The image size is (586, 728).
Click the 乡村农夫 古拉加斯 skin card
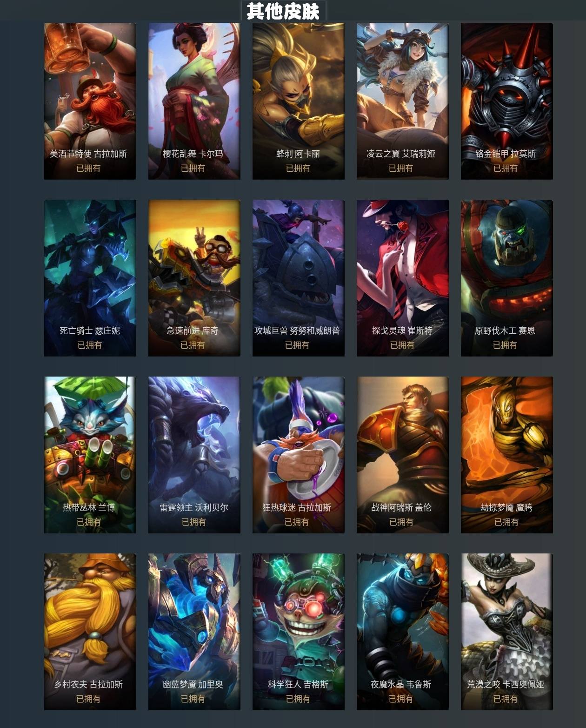pyautogui.click(x=90, y=632)
